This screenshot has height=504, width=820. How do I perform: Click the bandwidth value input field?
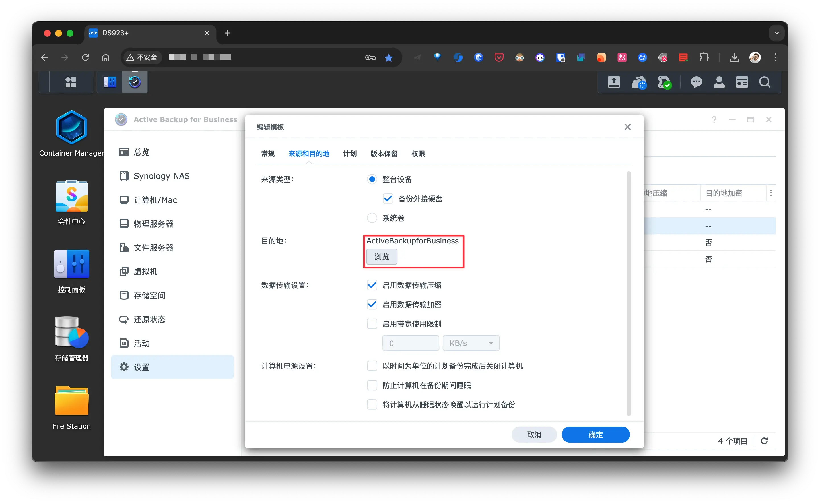(410, 343)
